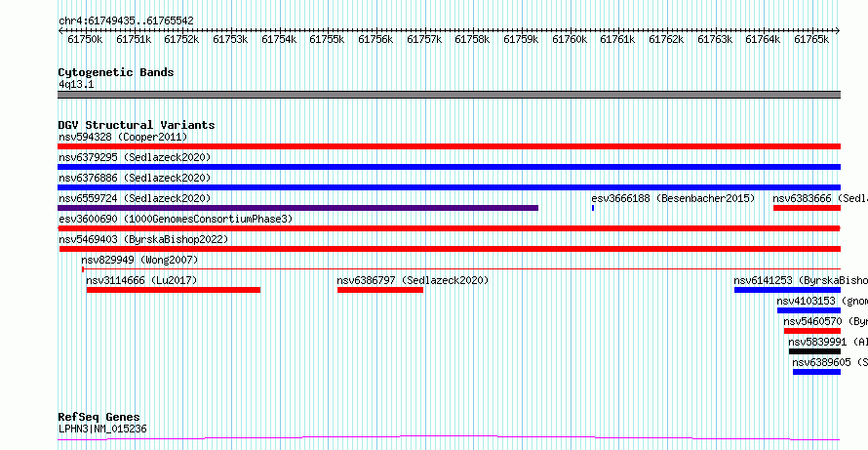The height and width of the screenshot is (450, 868).
Task: Click the nsv3114666 (Lu2017) label
Action: 141,280
